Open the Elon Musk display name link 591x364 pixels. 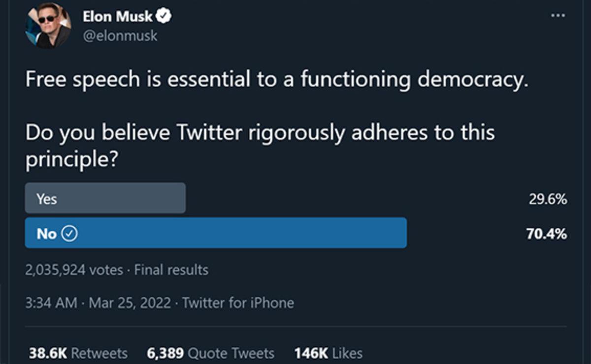pyautogui.click(x=118, y=15)
